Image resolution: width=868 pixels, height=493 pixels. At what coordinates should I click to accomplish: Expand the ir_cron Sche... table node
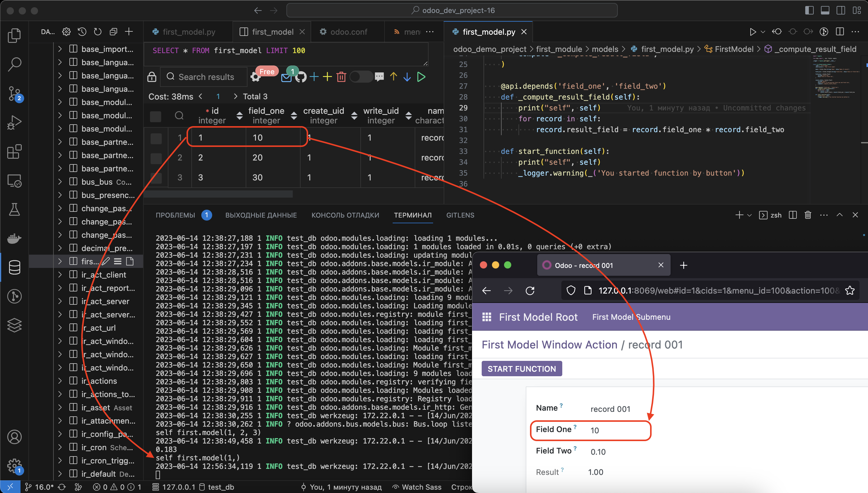[x=60, y=447]
